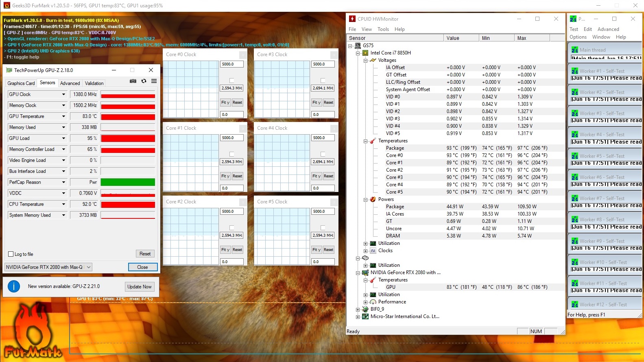Expand the GPU Performance tree node
This screenshot has height=362, width=644.
[x=365, y=302]
